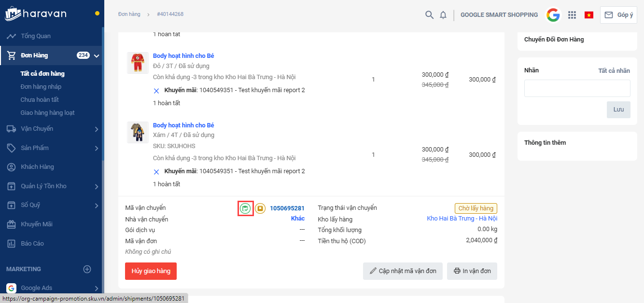
Task: Click the Vietnam flag language icon
Action: pyautogui.click(x=589, y=15)
